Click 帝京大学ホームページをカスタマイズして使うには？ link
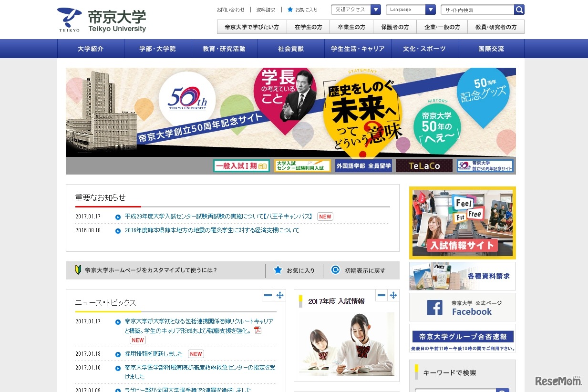Screen dimensions: 588x392 pyautogui.click(x=151, y=270)
